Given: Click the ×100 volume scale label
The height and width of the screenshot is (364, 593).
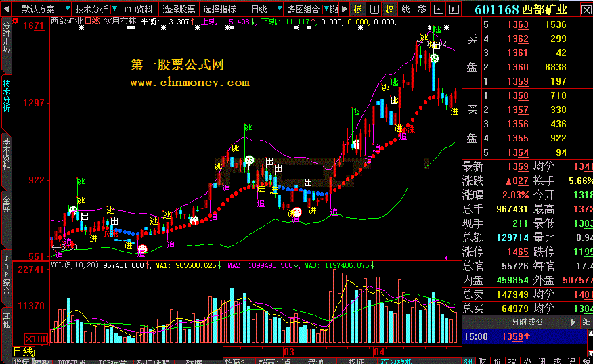Looking at the screenshot, I should pos(37,339).
